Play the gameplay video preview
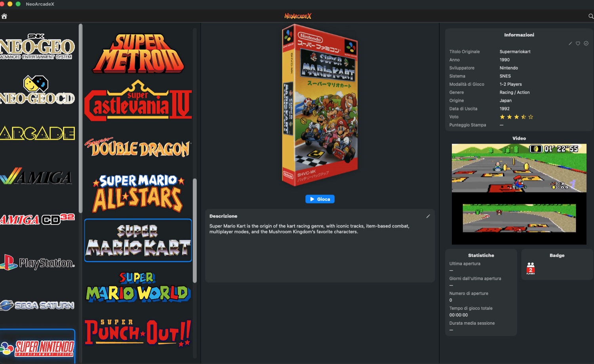 [x=519, y=194]
